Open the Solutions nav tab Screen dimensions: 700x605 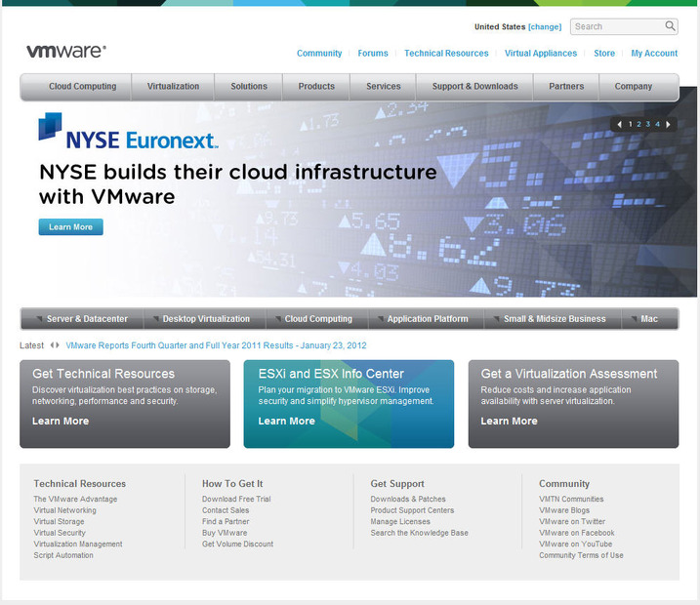pos(249,87)
